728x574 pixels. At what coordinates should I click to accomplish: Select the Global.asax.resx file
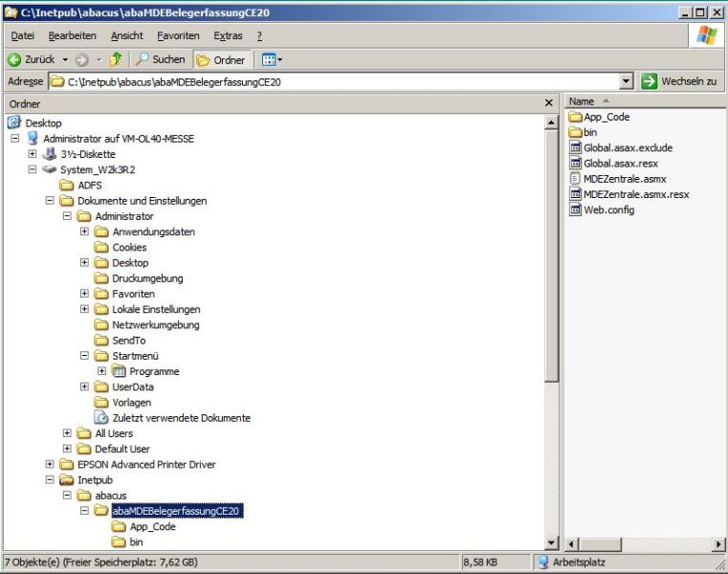620,164
